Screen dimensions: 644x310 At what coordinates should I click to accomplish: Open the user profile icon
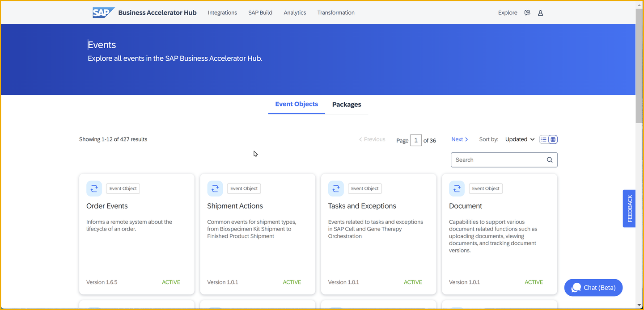point(540,13)
